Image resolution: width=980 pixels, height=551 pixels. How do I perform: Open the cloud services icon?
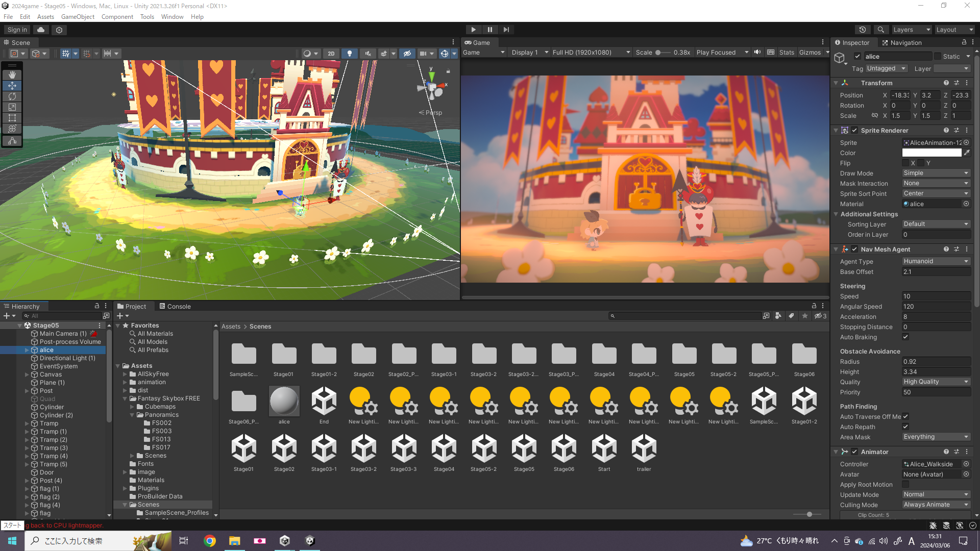(41, 30)
